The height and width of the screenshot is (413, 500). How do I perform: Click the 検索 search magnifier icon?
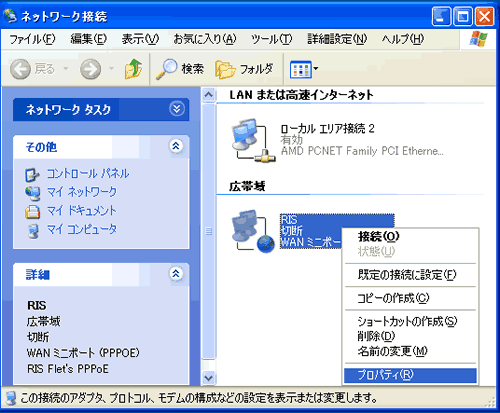(166, 69)
